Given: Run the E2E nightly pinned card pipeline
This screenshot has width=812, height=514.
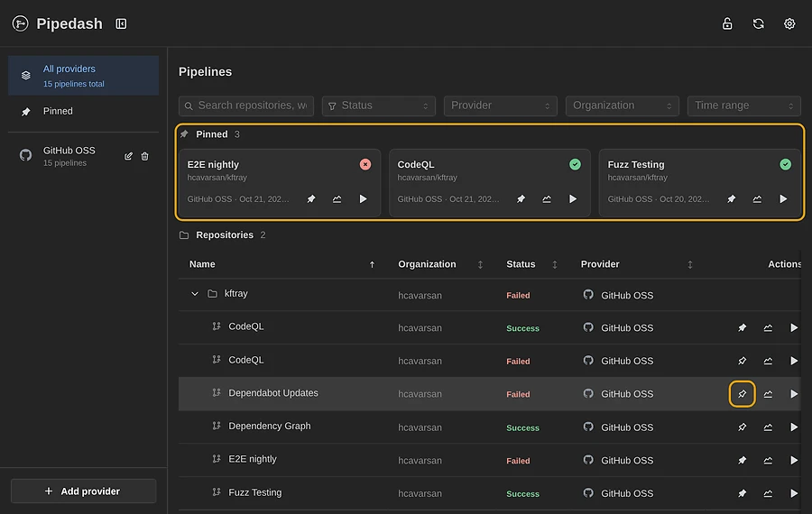Looking at the screenshot, I should pos(363,198).
